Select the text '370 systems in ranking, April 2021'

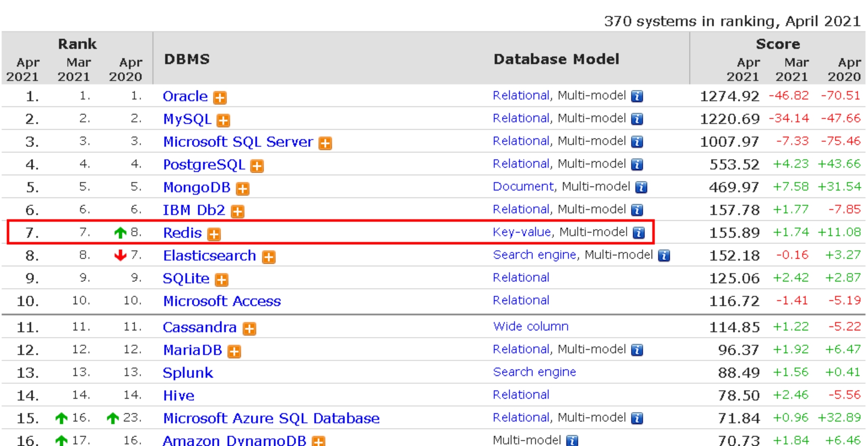(x=732, y=21)
